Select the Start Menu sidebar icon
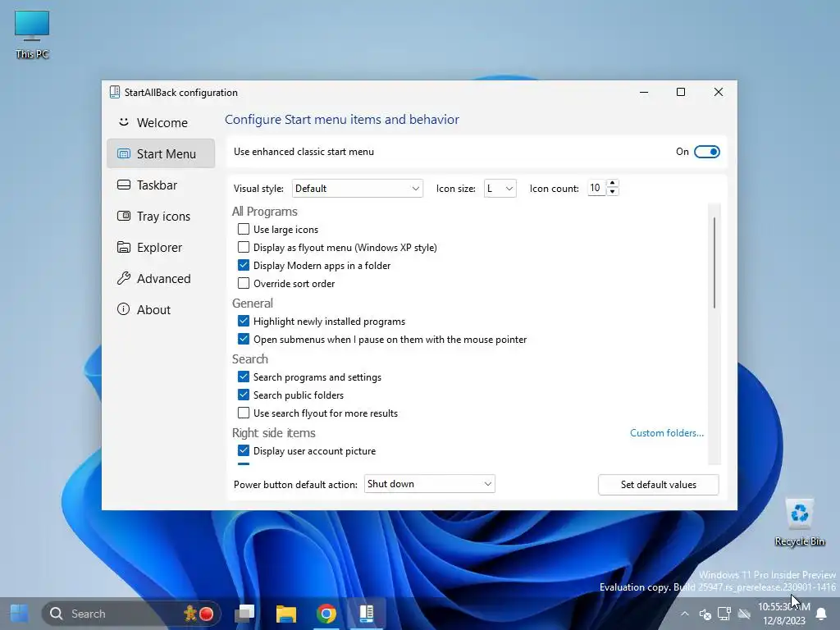This screenshot has width=840, height=630. coord(124,153)
